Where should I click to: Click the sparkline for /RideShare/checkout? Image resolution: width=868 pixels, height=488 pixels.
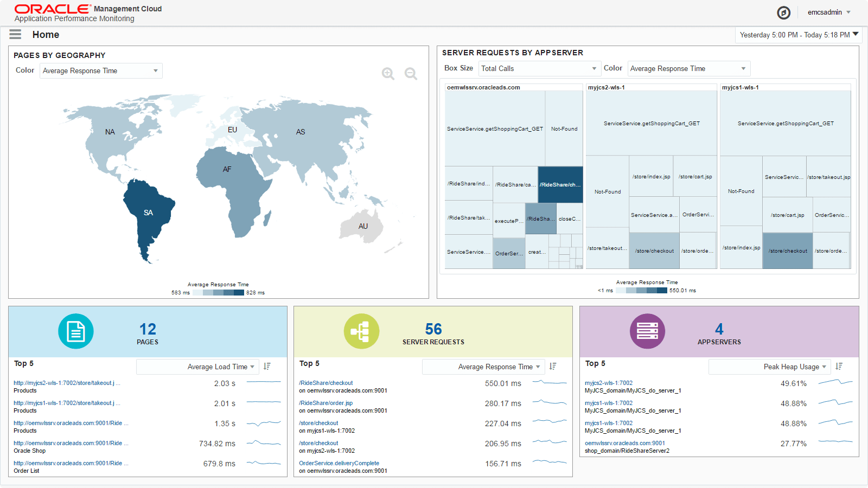(x=550, y=383)
